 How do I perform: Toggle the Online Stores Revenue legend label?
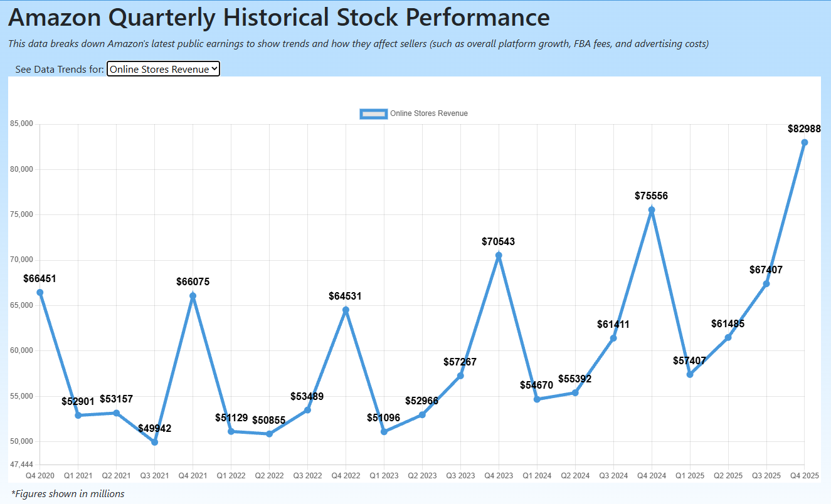pyautogui.click(x=428, y=113)
